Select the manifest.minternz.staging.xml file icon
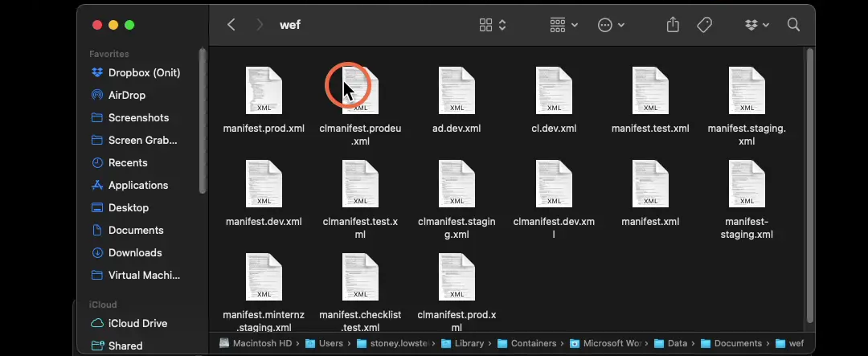Screen dimensions: 868x356 point(264,276)
